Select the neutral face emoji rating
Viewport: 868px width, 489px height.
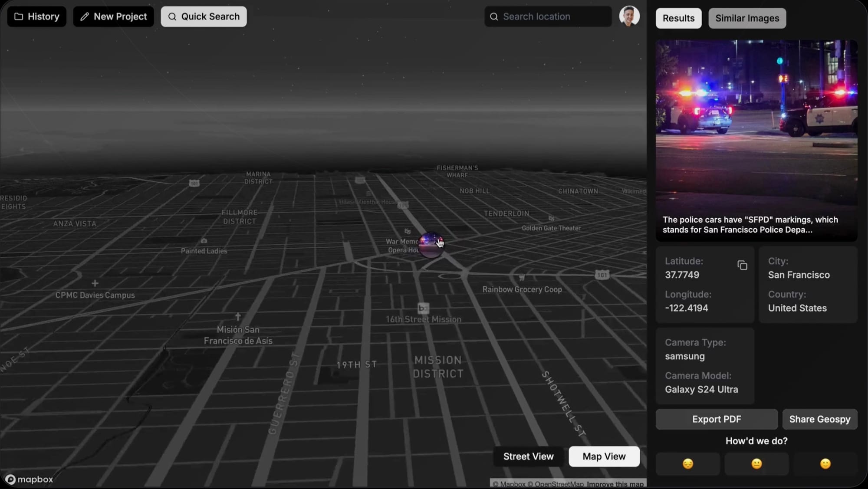[756, 464]
